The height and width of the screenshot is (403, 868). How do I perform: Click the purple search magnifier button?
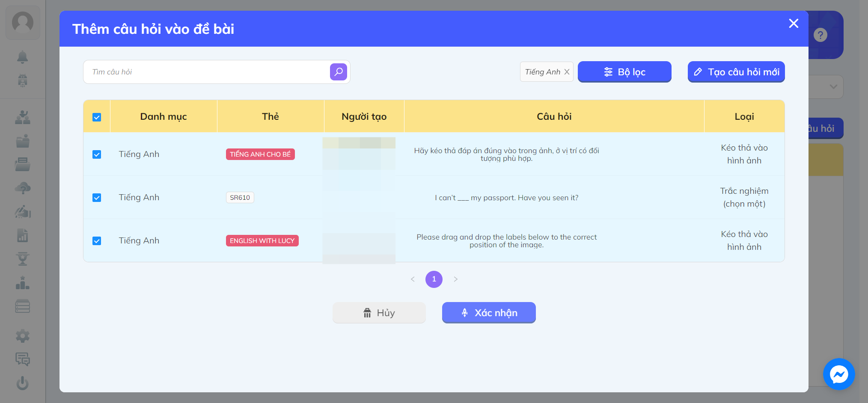(x=338, y=72)
